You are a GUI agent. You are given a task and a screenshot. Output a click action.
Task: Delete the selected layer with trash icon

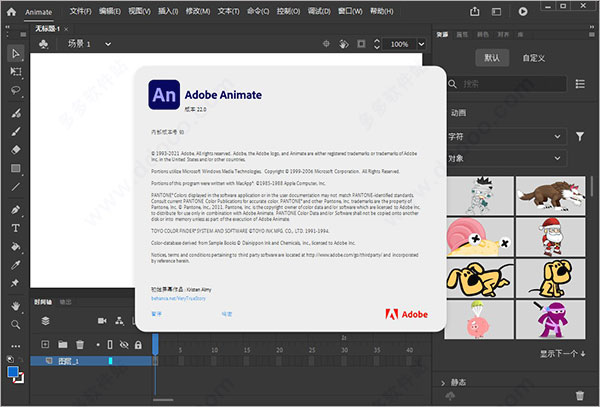pyautogui.click(x=80, y=345)
